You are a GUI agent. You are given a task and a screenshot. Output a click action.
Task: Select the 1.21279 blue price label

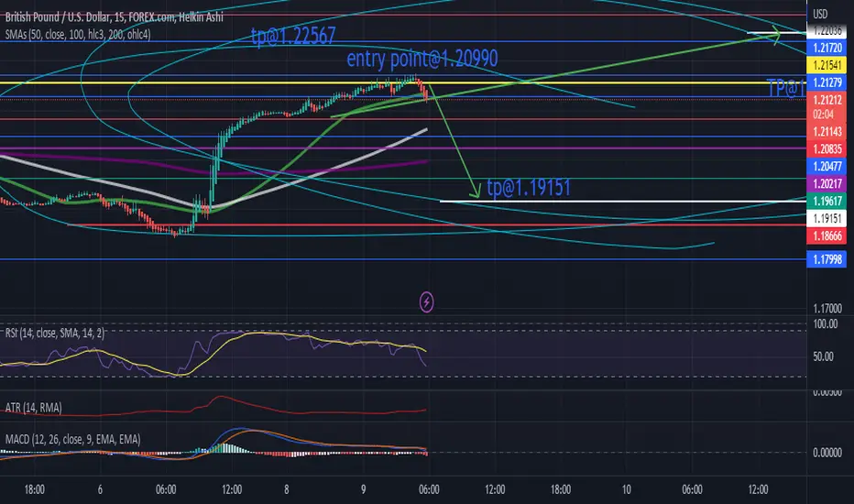(x=827, y=82)
